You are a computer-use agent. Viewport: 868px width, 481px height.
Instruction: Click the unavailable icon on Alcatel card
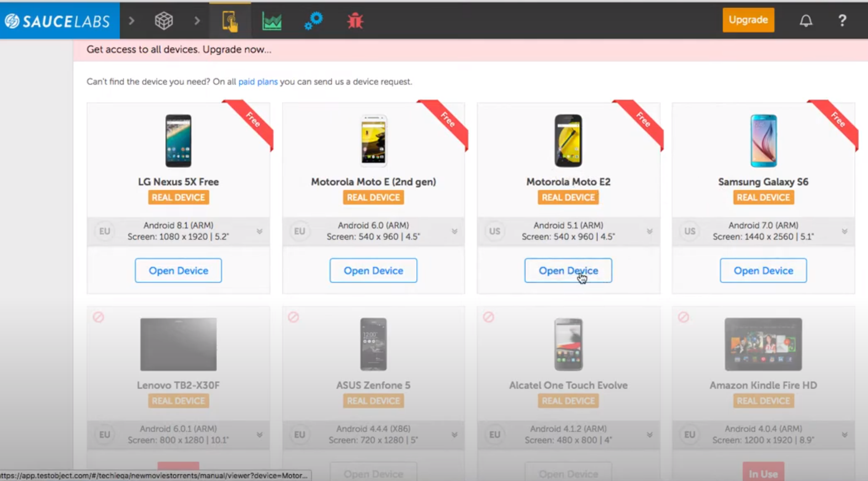coord(489,317)
